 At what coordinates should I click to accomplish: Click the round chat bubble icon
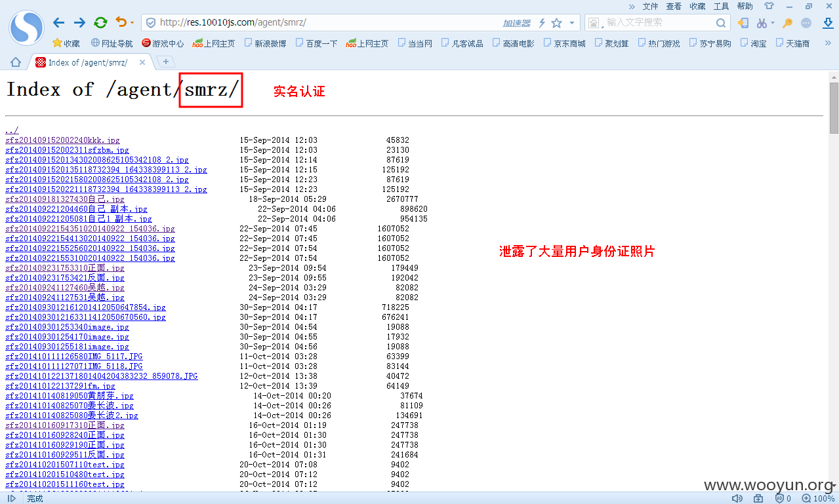click(807, 23)
